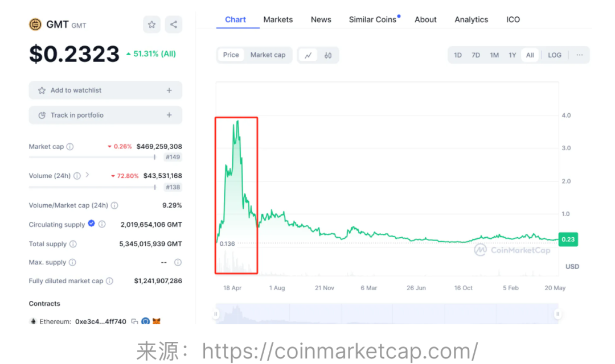Click the MetaMask fox icon
Screen dimensions: 615x364
coord(157,321)
